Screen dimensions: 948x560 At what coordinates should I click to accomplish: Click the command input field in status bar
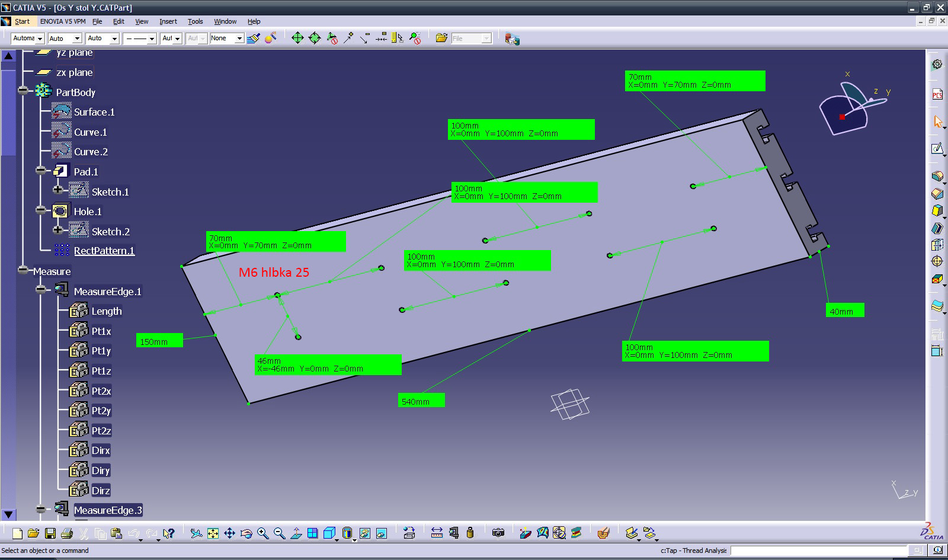[818, 551]
